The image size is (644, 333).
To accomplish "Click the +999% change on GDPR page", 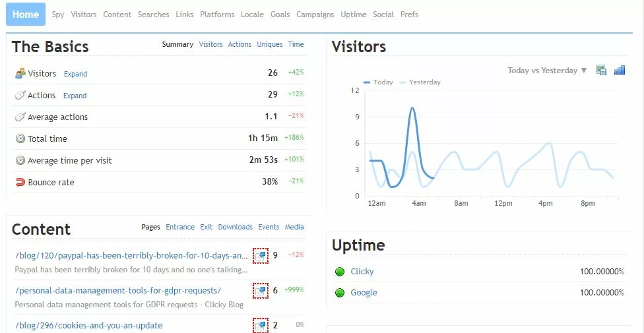I will pyautogui.click(x=294, y=290).
